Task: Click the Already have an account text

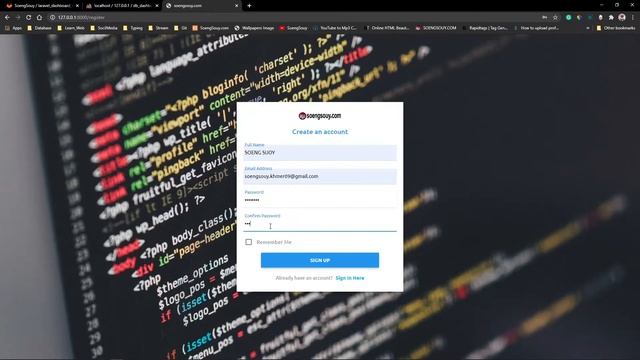Action: coord(304,278)
